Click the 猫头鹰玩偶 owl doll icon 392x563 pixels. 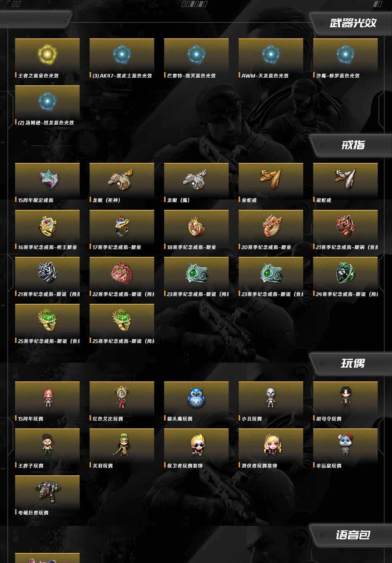[196, 398]
